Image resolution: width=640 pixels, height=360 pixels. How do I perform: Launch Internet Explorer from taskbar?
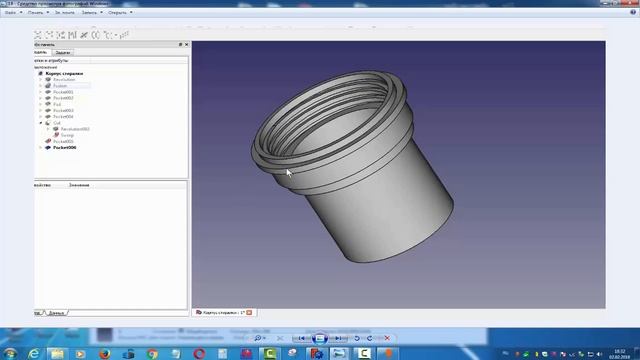pos(33,353)
